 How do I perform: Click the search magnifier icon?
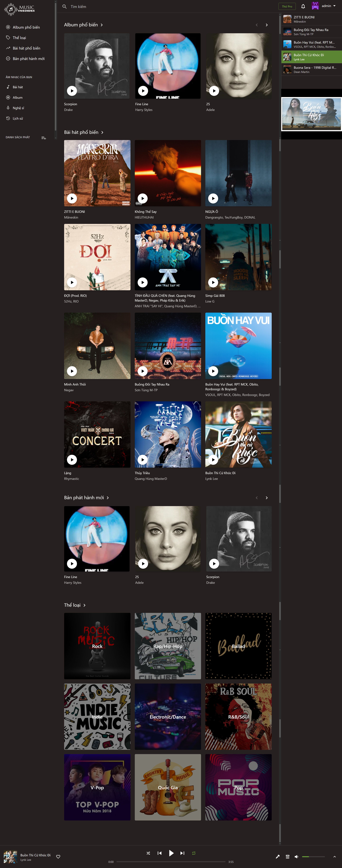(64, 6)
